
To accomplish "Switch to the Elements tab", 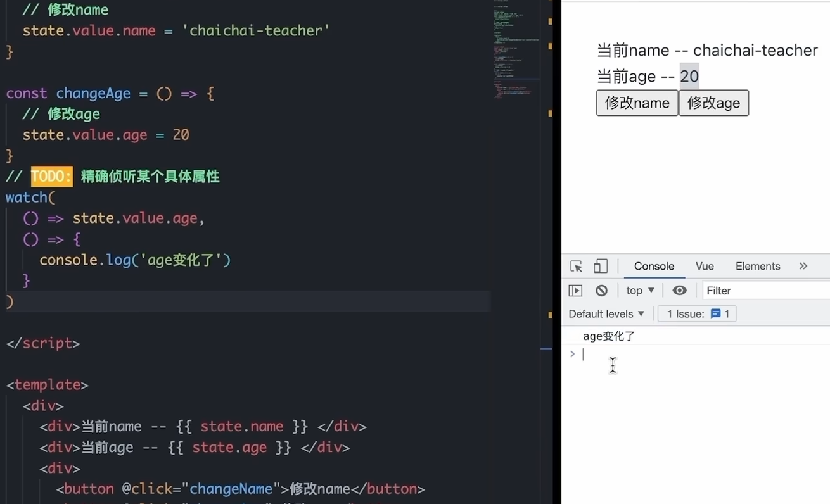I will coord(757,266).
